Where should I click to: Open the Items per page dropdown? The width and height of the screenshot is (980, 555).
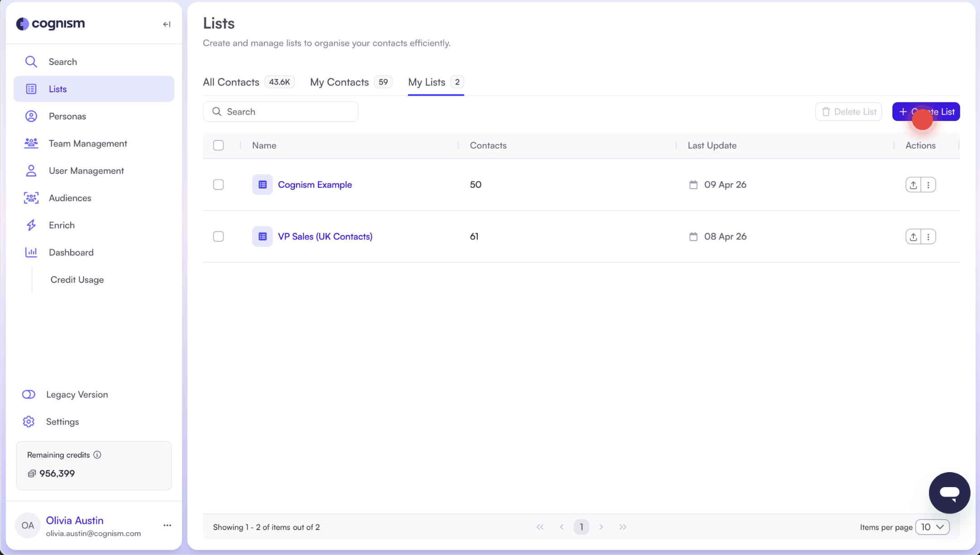932,527
